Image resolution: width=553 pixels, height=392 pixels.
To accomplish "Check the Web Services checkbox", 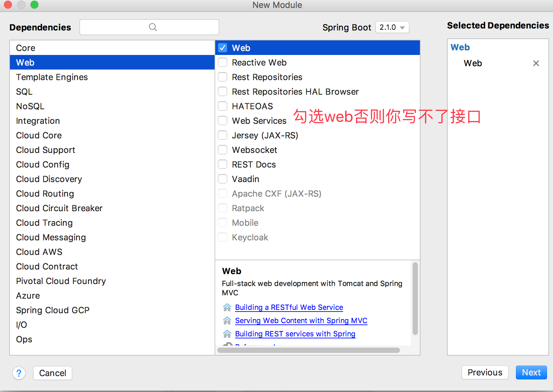I will pyautogui.click(x=223, y=121).
